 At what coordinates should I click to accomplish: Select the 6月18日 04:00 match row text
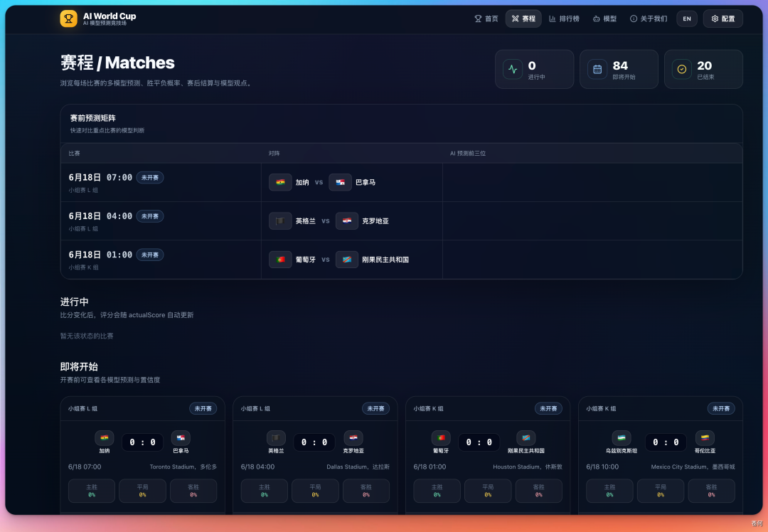(x=100, y=216)
